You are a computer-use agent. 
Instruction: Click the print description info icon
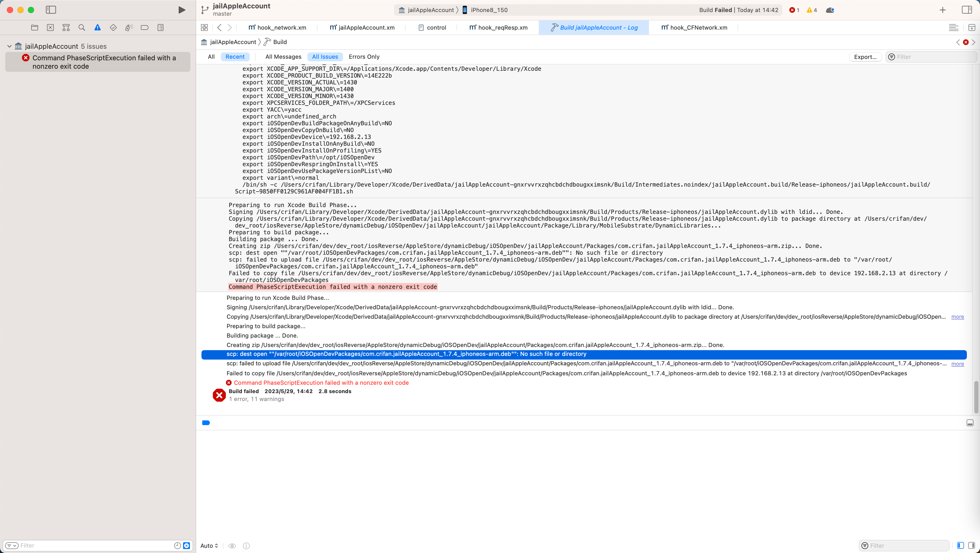(246, 546)
